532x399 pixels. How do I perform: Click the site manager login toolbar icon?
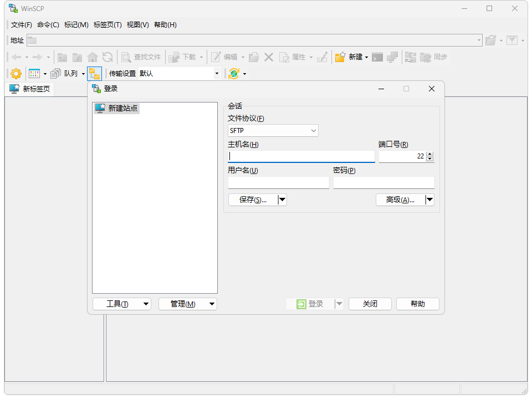click(x=94, y=73)
